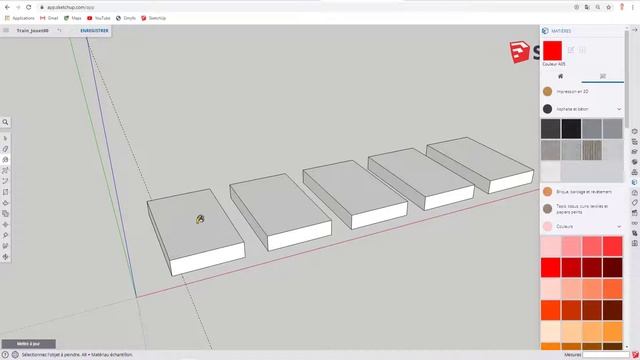Viewport: 640px width, 360px height.
Task: Open the Scenes clapperboard icon
Action: coord(634,213)
